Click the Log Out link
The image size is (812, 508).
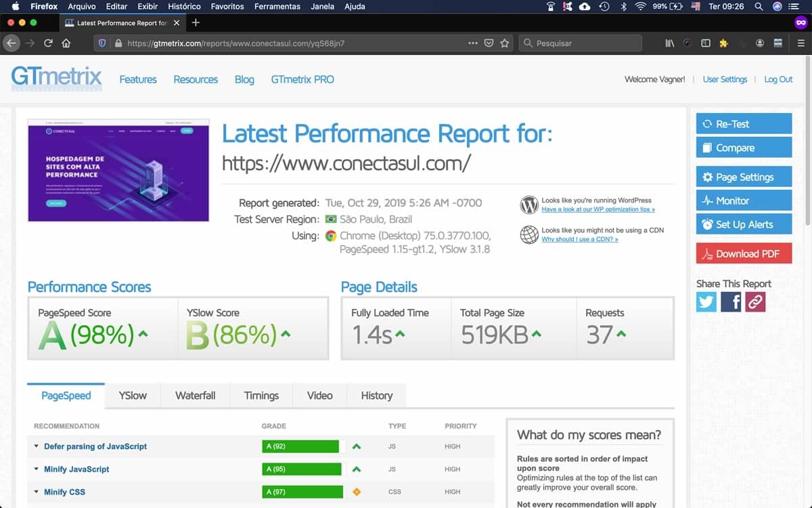(x=778, y=79)
